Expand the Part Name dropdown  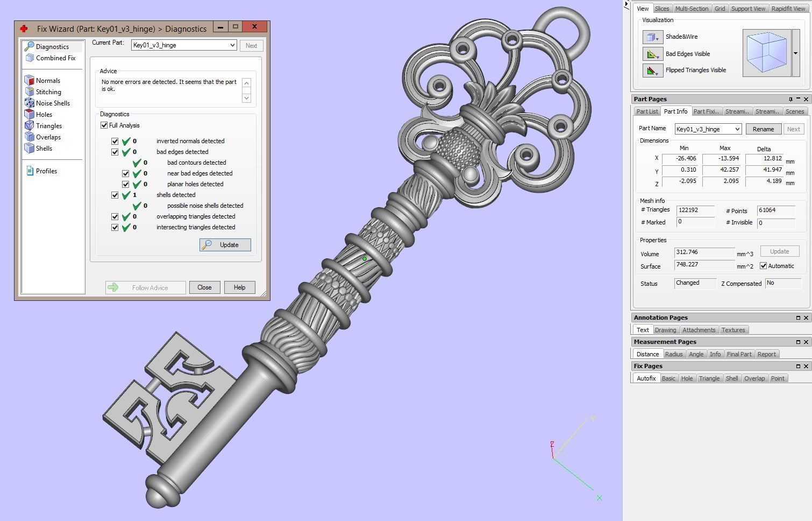coord(737,129)
